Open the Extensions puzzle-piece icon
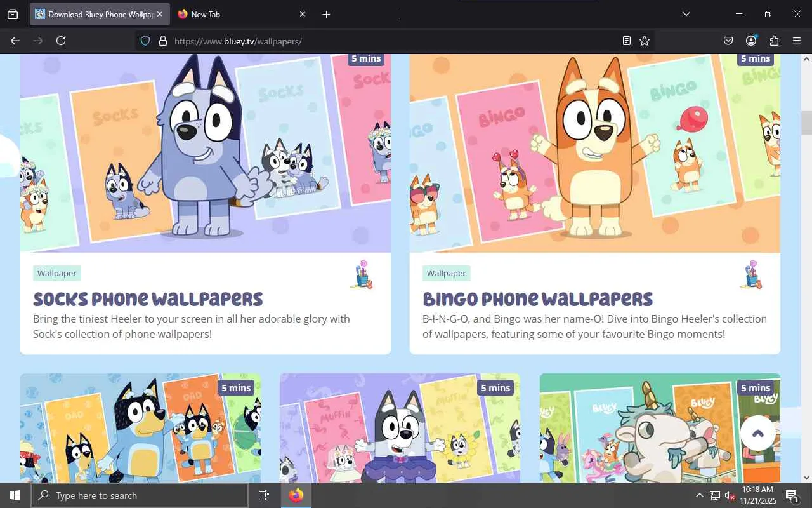 click(x=774, y=41)
